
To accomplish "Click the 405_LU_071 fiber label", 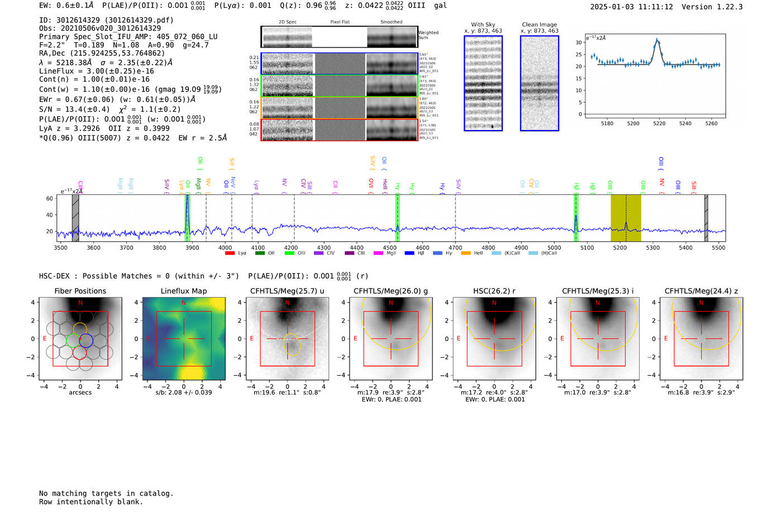I will point(428,137).
